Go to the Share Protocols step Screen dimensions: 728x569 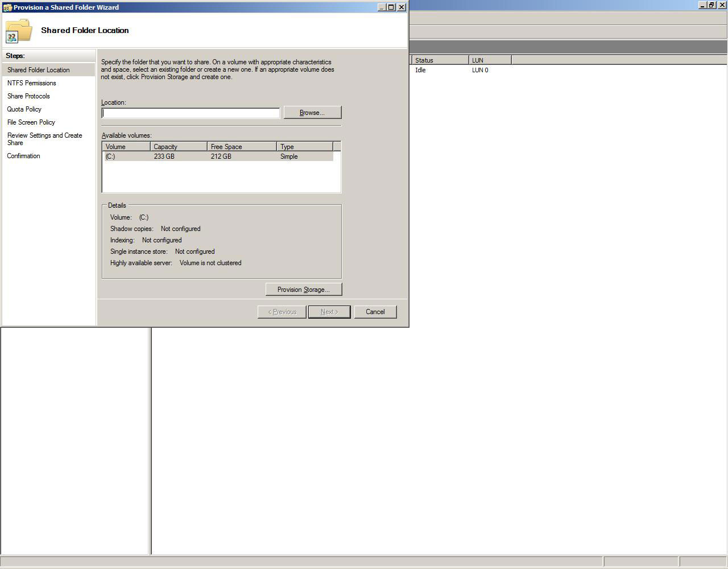point(28,96)
